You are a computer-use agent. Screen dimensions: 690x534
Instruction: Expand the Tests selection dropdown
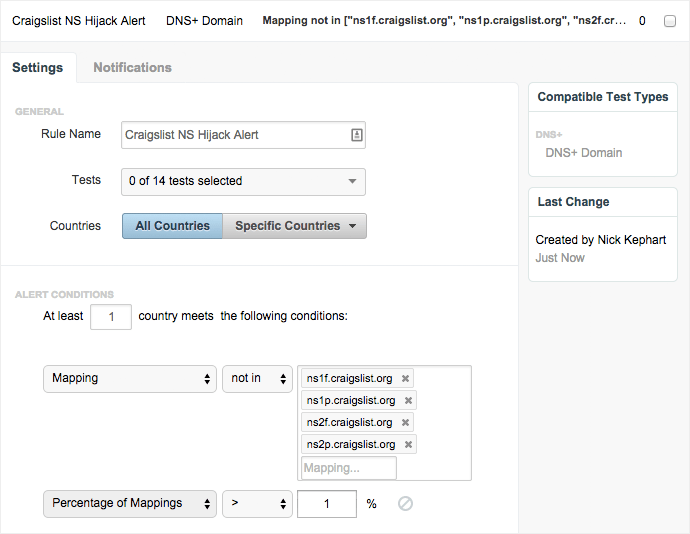[x=243, y=182]
